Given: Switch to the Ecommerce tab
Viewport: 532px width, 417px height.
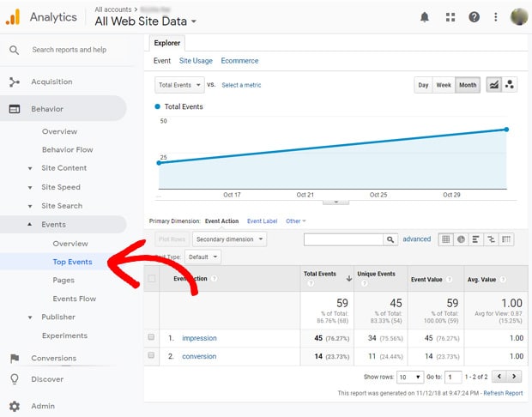Looking at the screenshot, I should pos(239,61).
